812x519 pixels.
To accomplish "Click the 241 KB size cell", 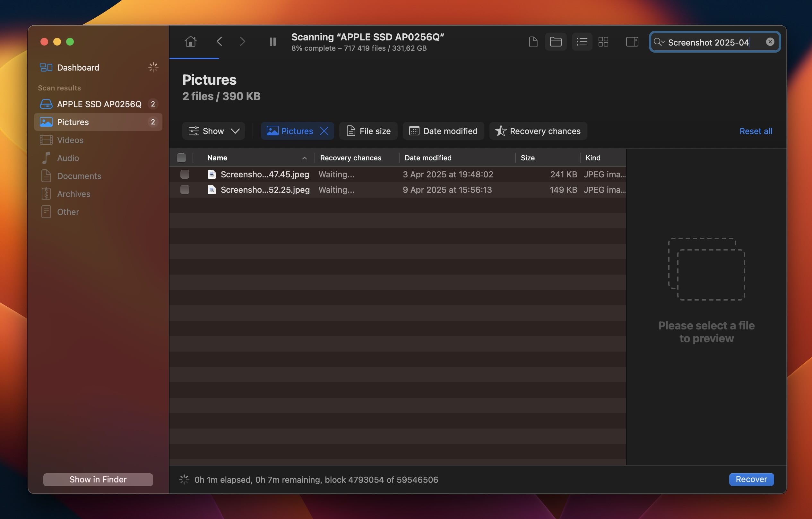I will click(x=563, y=174).
